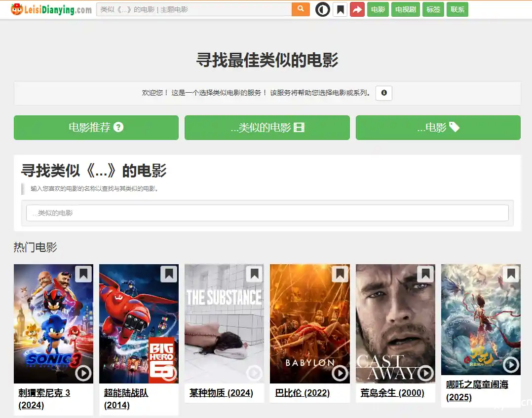This screenshot has height=418, width=532.
Task: Bookmark the Sonic 3 movie poster
Action: (83, 274)
